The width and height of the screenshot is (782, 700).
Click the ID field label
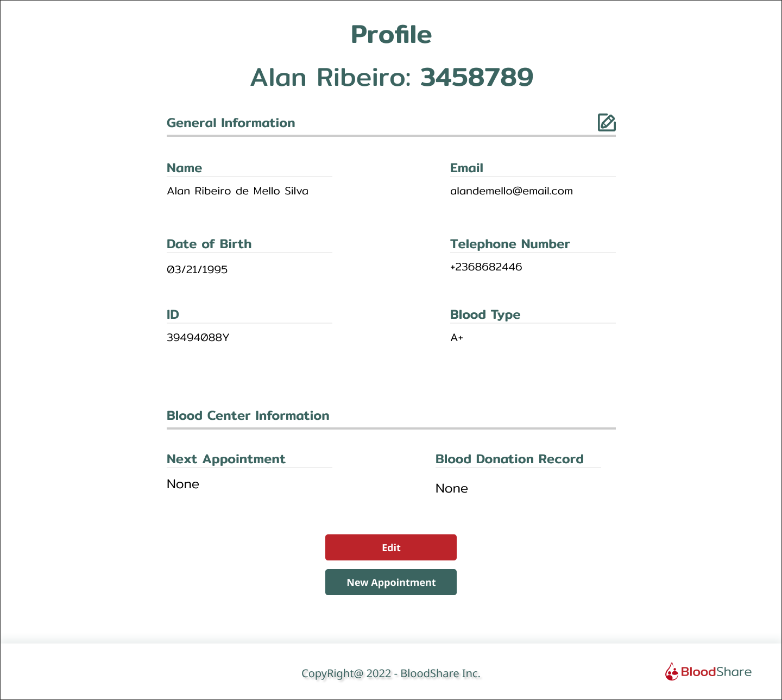point(173,314)
